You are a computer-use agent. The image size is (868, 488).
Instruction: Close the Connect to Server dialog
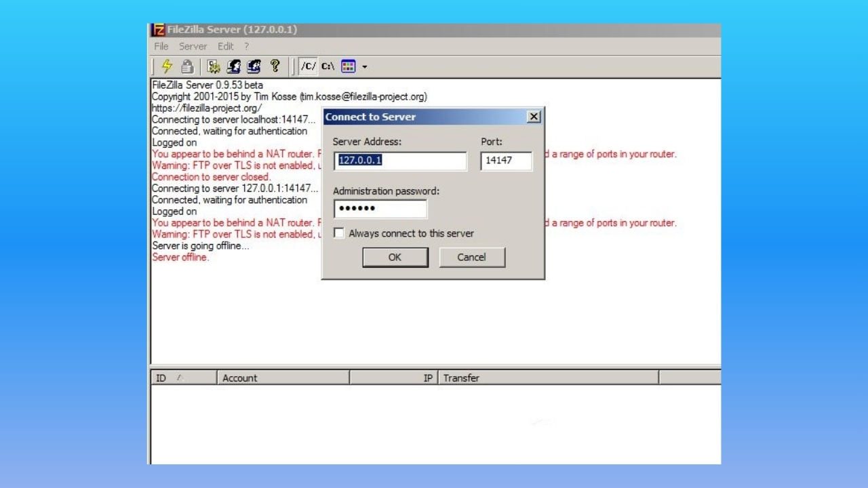coord(534,117)
